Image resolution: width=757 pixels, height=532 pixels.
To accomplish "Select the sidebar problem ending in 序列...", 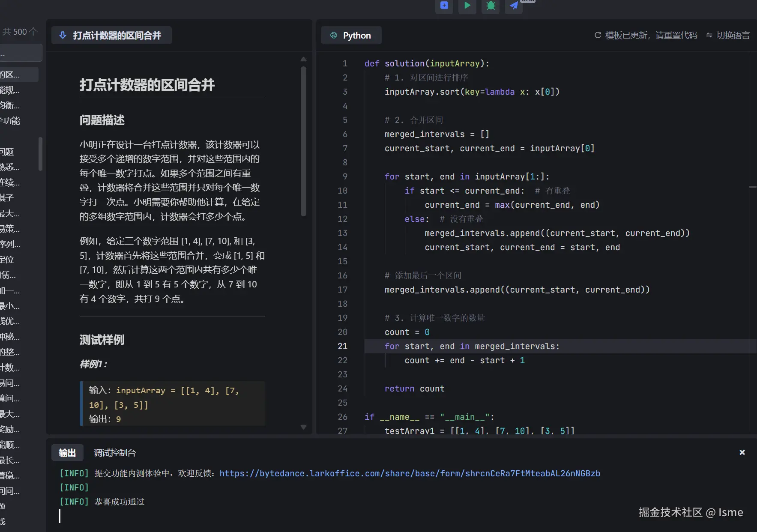I will [10, 244].
